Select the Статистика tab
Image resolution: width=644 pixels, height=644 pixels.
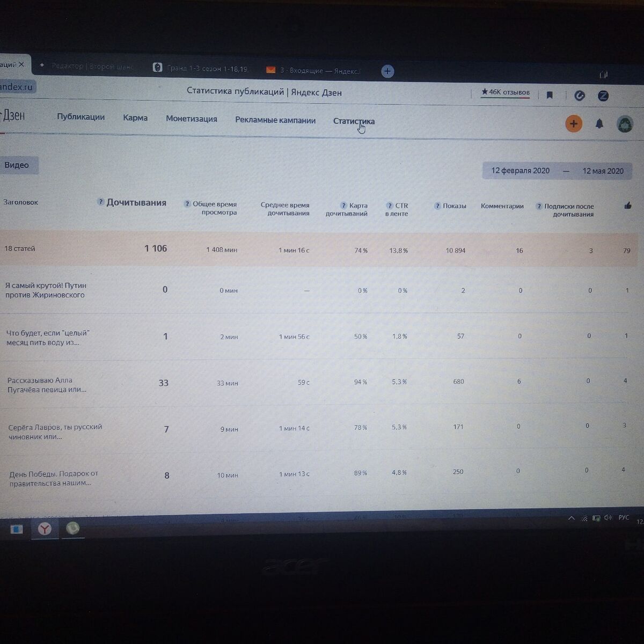pos(354,121)
